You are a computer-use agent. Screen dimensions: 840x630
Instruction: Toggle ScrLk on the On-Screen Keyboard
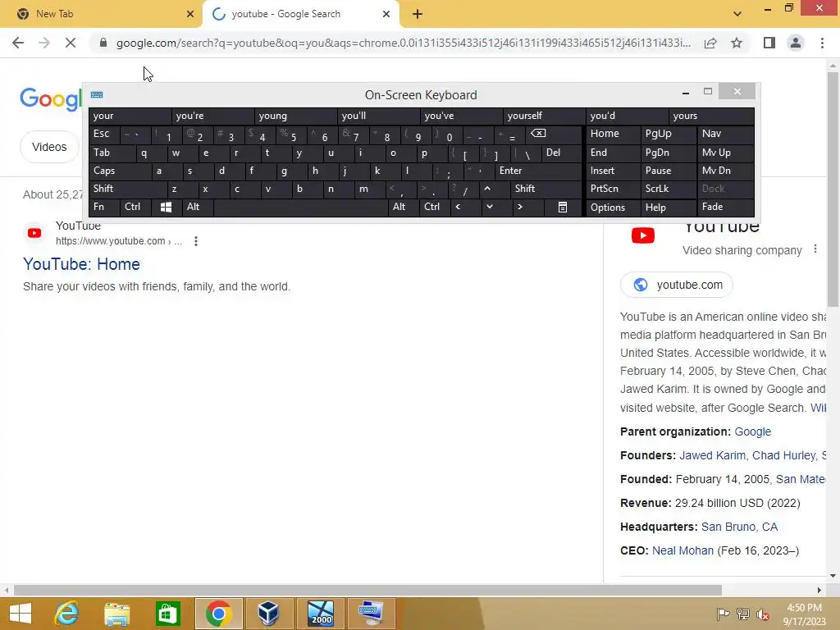(x=668, y=189)
